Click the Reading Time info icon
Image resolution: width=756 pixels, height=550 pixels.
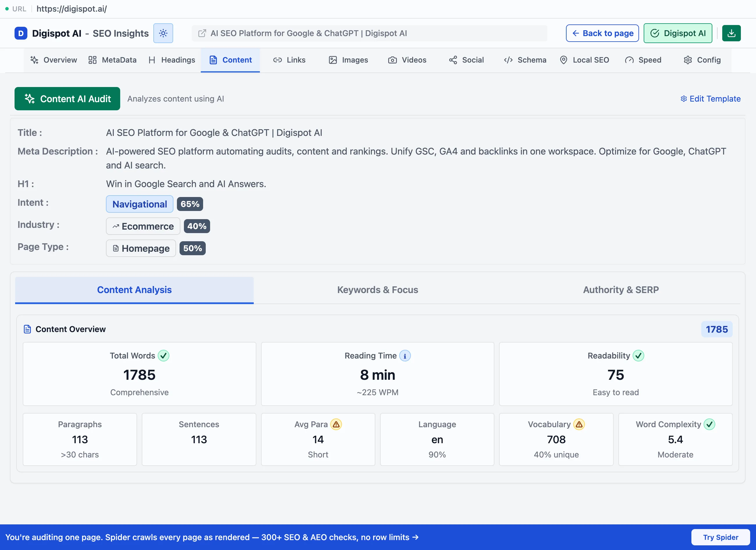pos(405,356)
